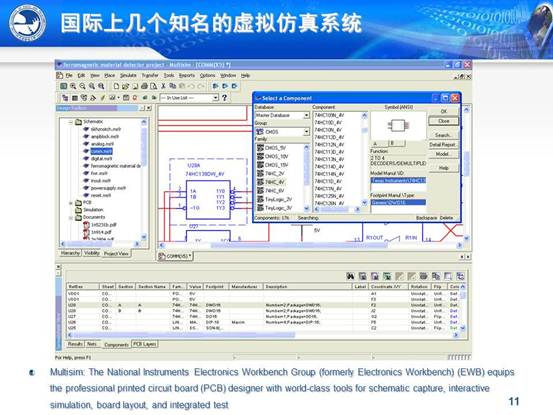Click the Zoom In magnifier icon
This screenshot has width=553, height=415.
tap(73, 86)
